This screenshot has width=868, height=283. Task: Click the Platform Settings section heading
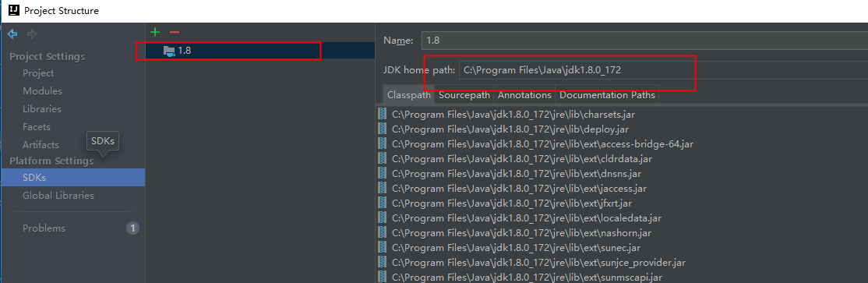[51, 161]
